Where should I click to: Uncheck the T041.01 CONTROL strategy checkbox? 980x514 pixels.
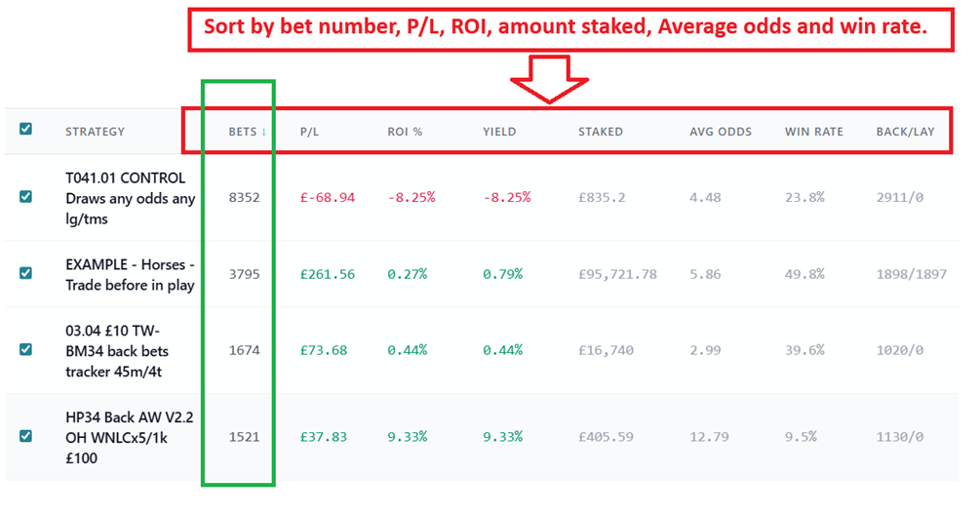[26, 196]
